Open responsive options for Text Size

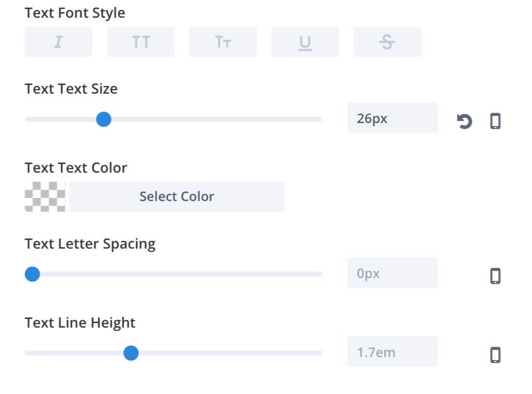(x=496, y=121)
